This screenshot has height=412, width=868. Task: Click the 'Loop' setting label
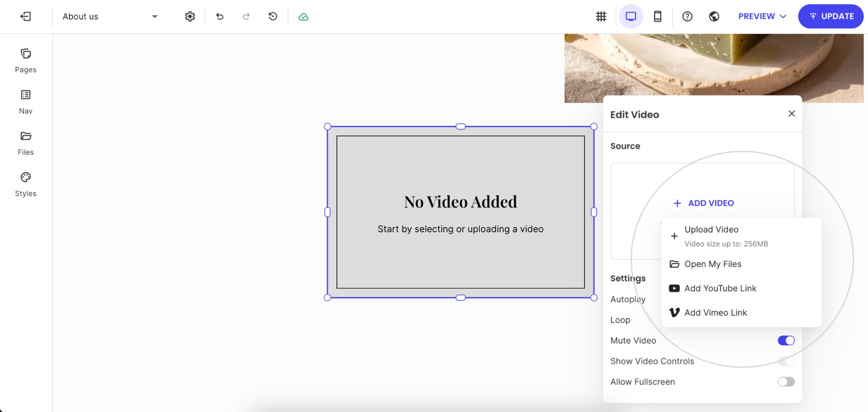(x=620, y=320)
